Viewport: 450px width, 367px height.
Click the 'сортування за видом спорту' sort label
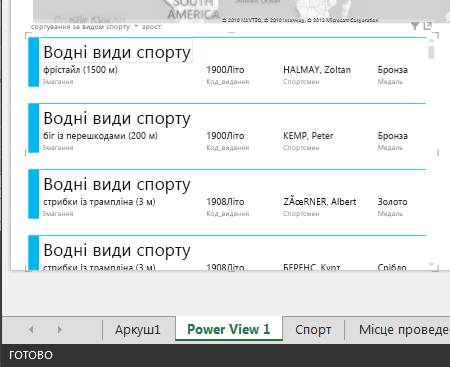[x=80, y=27]
